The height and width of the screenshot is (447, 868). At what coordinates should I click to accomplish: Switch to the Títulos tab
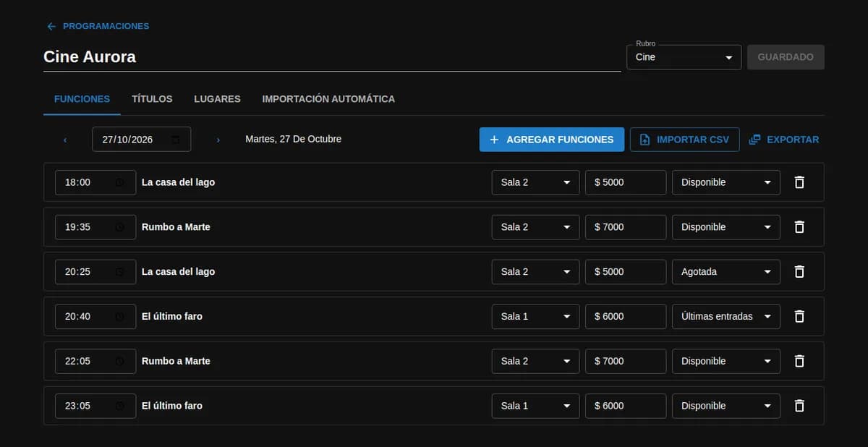pos(152,99)
